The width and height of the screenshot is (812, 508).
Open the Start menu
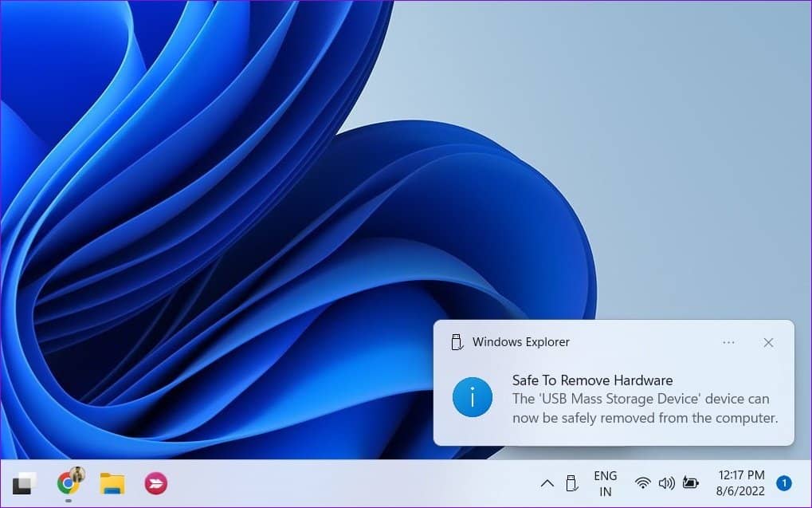click(x=24, y=483)
